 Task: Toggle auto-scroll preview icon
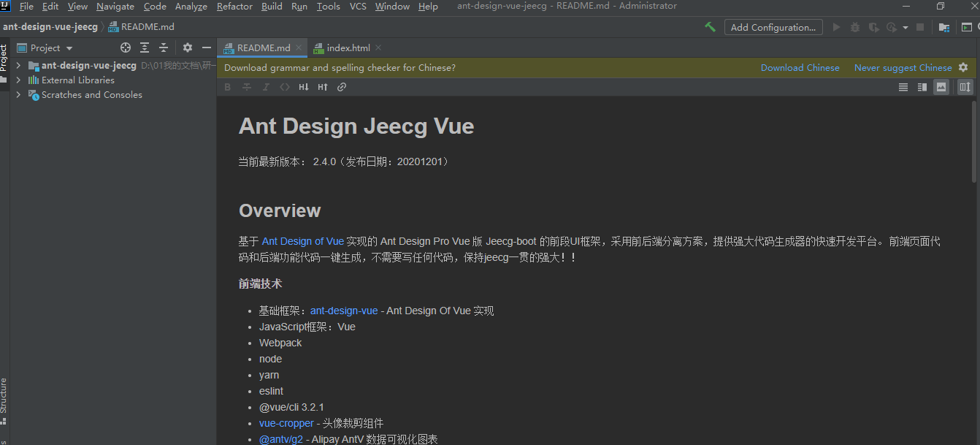tap(965, 87)
